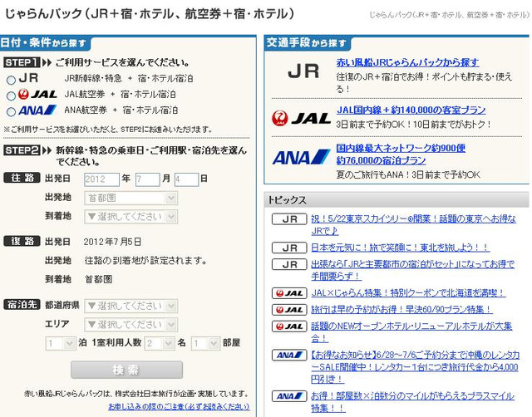Click the JR badge beside 出張なら topic

[289, 264]
